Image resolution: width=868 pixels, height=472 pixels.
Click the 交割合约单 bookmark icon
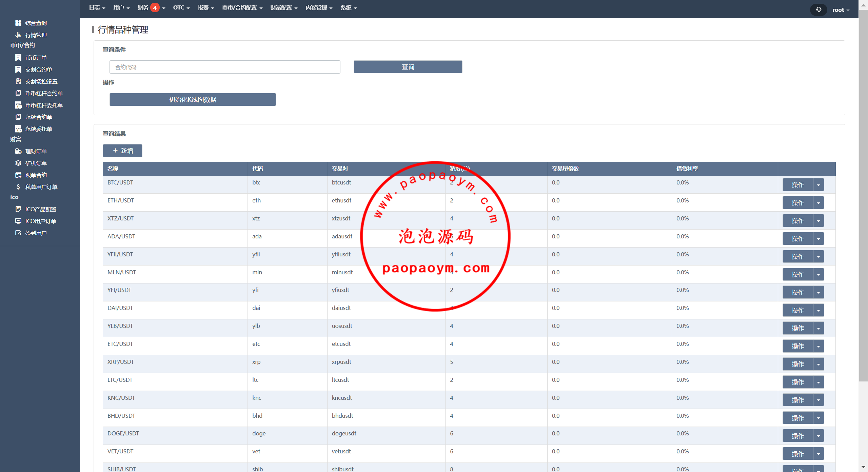tap(18, 70)
